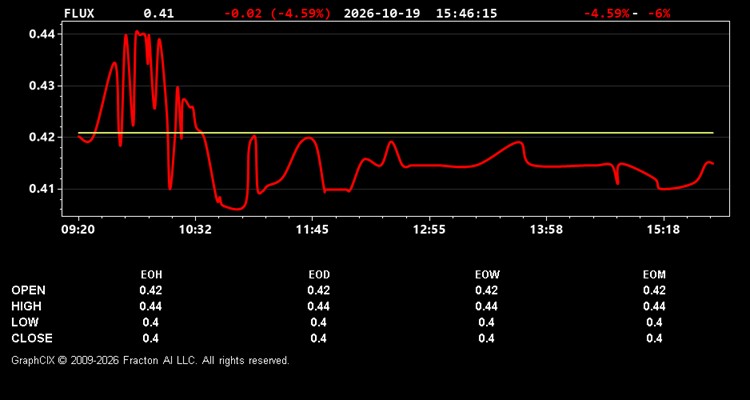The width and height of the screenshot is (750, 400).
Task: Click the FLUX ticker symbol in header
Action: (79, 13)
